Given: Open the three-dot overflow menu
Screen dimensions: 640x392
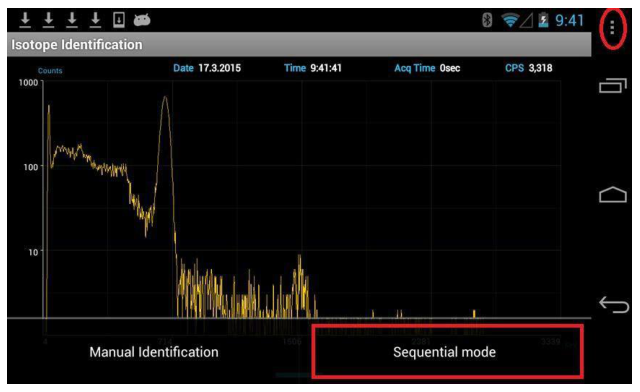Looking at the screenshot, I should pos(612,28).
